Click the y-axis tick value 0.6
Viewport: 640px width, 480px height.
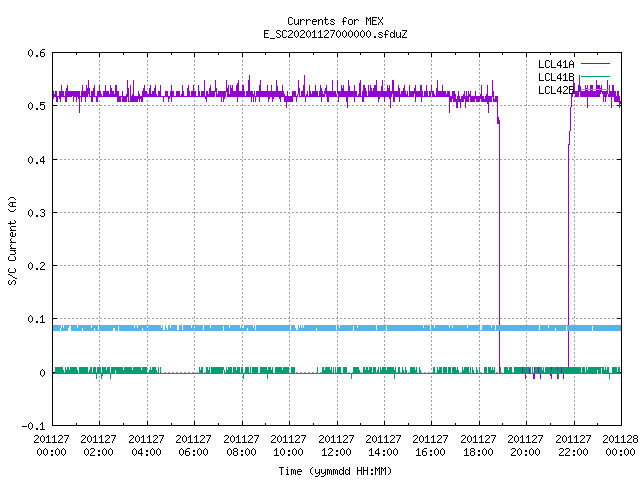[36, 53]
